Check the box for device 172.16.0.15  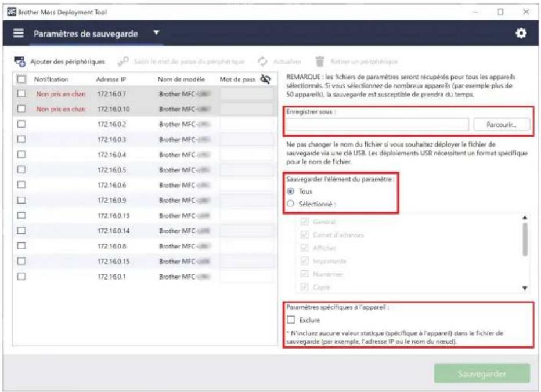coord(21,261)
